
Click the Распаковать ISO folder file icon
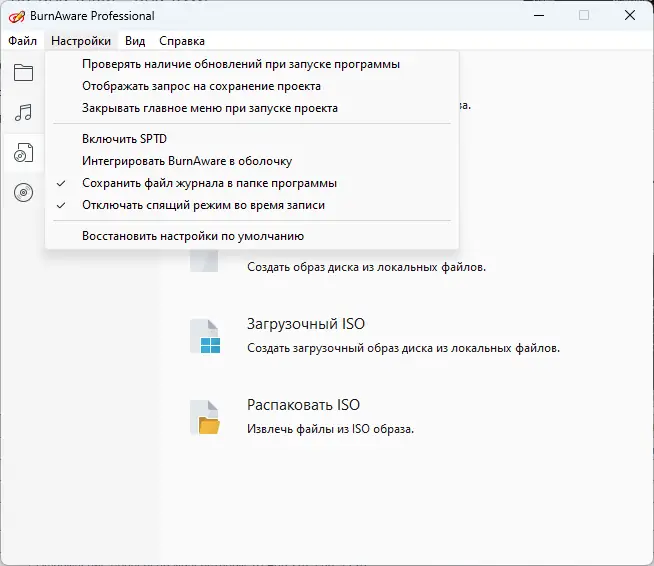coord(205,417)
